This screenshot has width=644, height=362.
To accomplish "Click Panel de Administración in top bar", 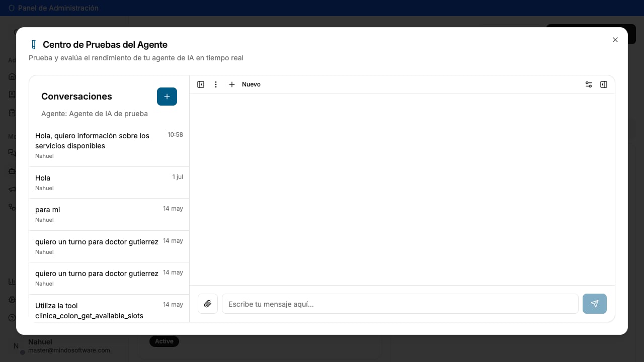I will pos(58,8).
